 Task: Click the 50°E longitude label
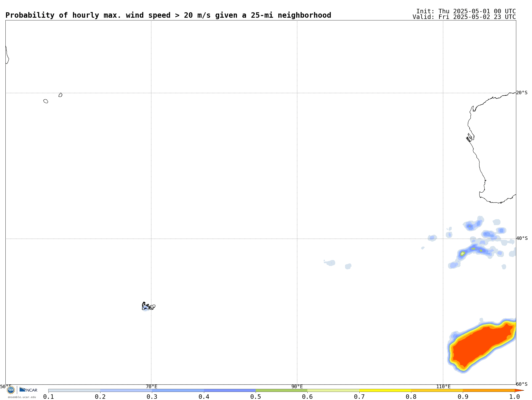(x=6, y=386)
